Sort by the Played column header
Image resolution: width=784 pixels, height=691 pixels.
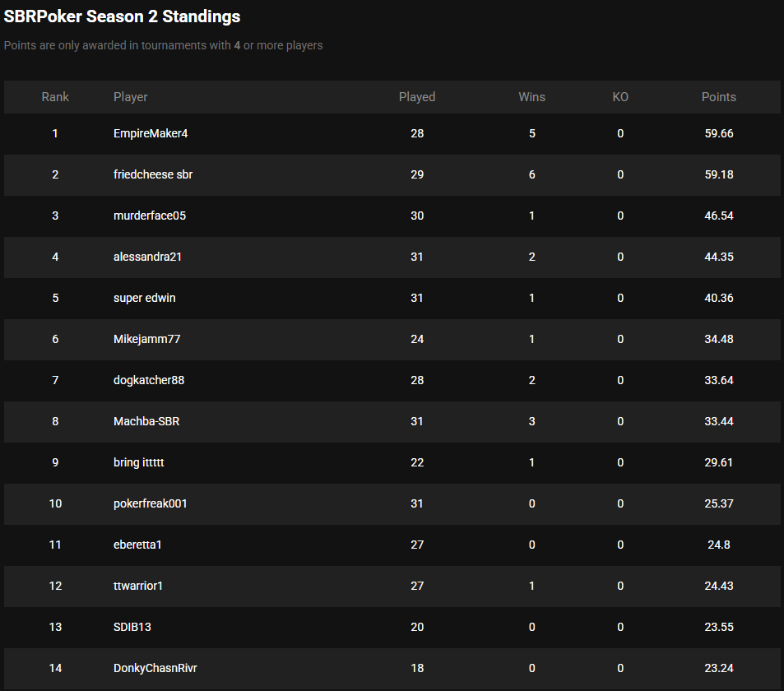click(x=417, y=97)
